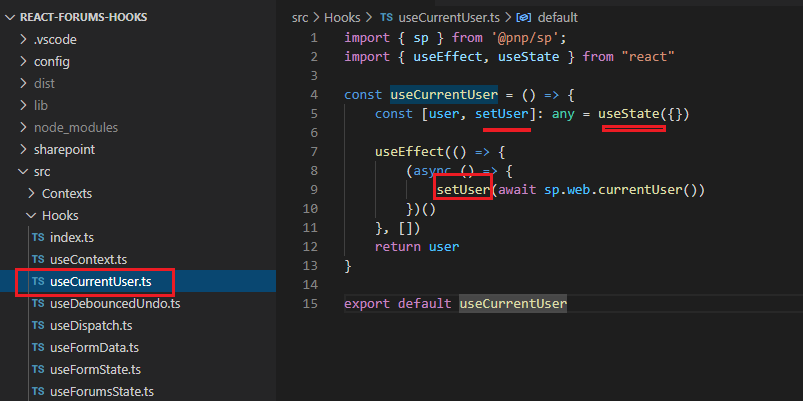The image size is (803, 401).
Task: Open index.ts file
Action: pyautogui.click(x=71, y=237)
